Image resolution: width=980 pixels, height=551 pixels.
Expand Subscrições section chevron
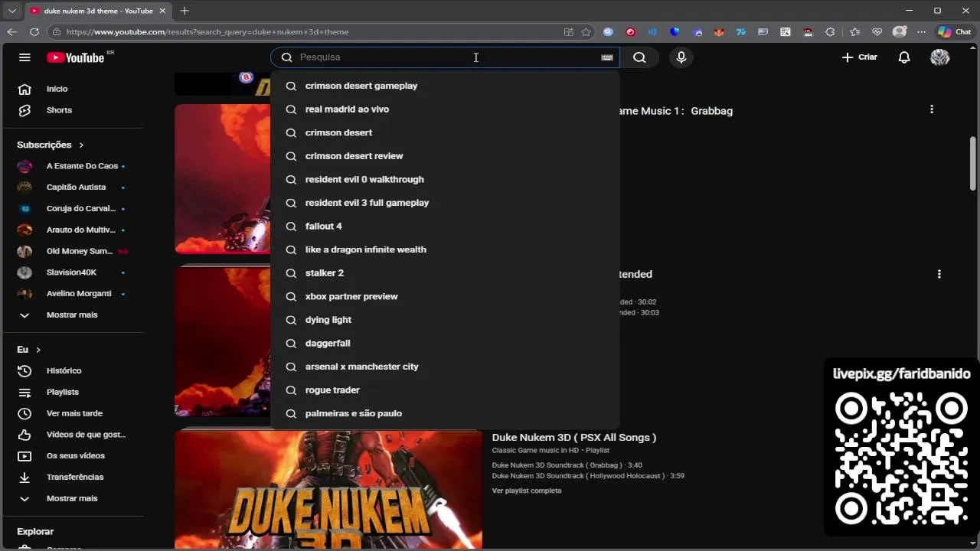coord(81,145)
